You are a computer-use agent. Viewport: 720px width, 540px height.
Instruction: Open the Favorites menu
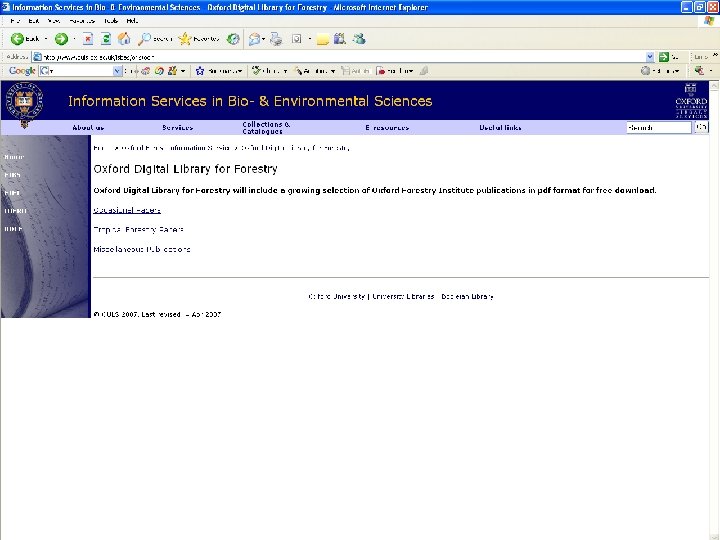(x=82, y=21)
